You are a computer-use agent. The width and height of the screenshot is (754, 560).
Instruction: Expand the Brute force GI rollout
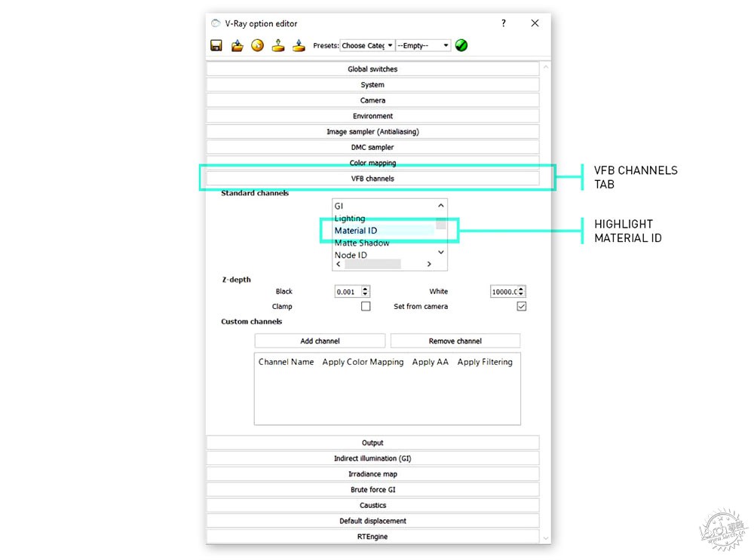tap(372, 490)
